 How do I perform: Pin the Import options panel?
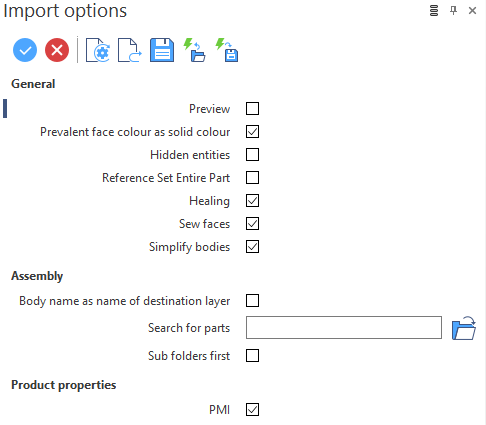coord(453,11)
